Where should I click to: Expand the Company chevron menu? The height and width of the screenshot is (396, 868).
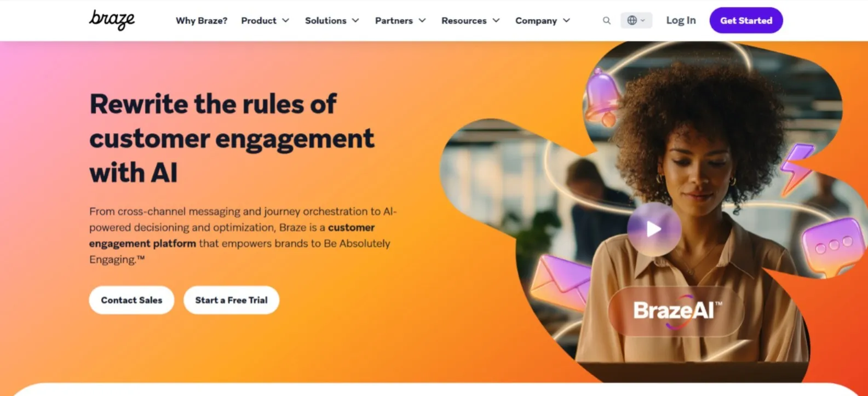coord(543,20)
